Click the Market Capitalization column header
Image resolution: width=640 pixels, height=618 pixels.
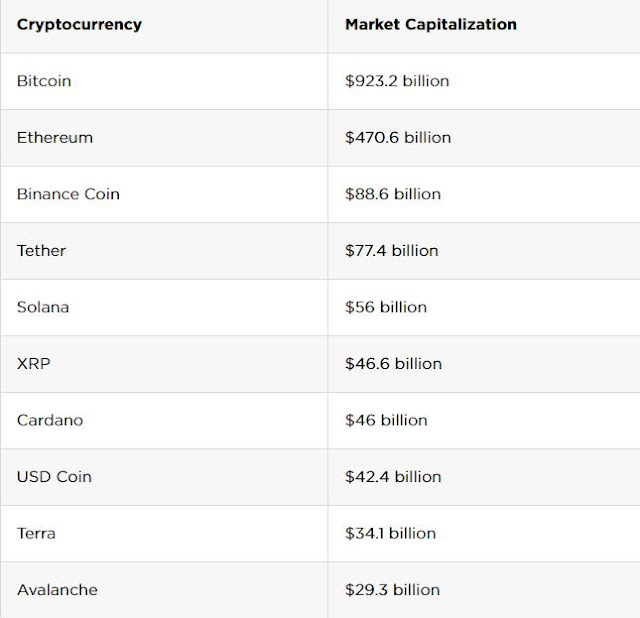[x=431, y=24]
